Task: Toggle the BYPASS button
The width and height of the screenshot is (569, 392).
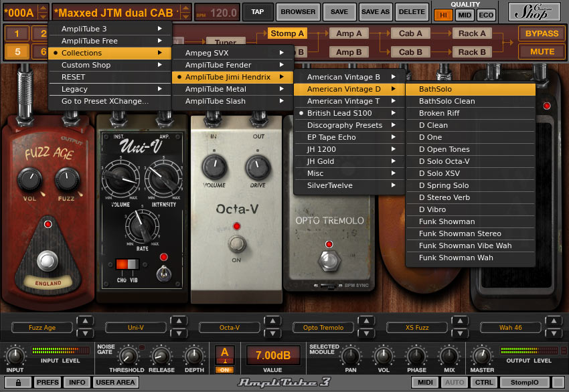Action: tap(542, 33)
